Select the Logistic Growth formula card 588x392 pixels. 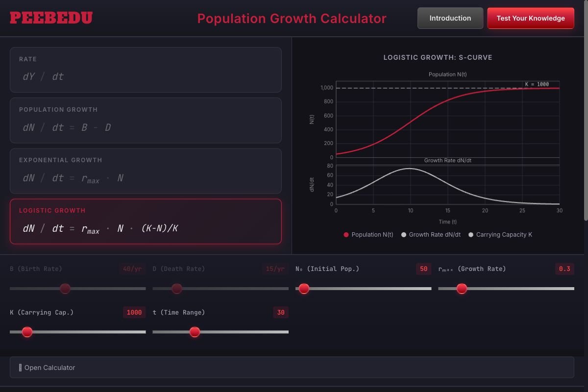click(146, 221)
